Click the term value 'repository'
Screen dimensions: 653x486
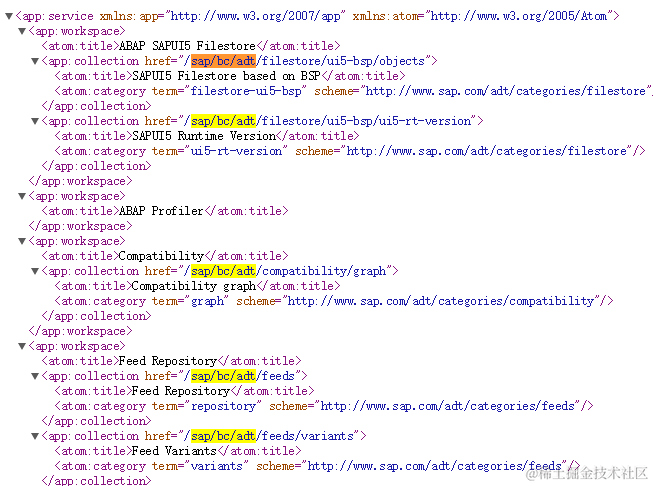click(x=223, y=406)
